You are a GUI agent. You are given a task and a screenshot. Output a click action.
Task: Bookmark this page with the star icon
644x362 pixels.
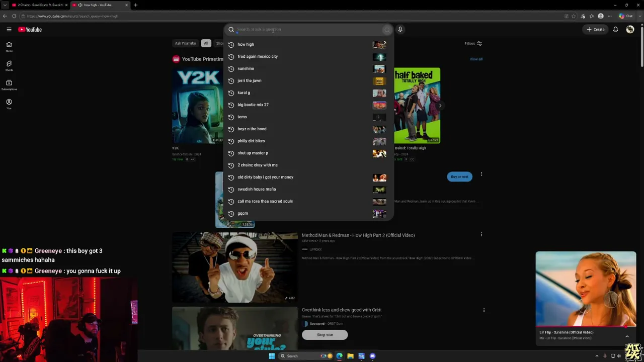574,16
